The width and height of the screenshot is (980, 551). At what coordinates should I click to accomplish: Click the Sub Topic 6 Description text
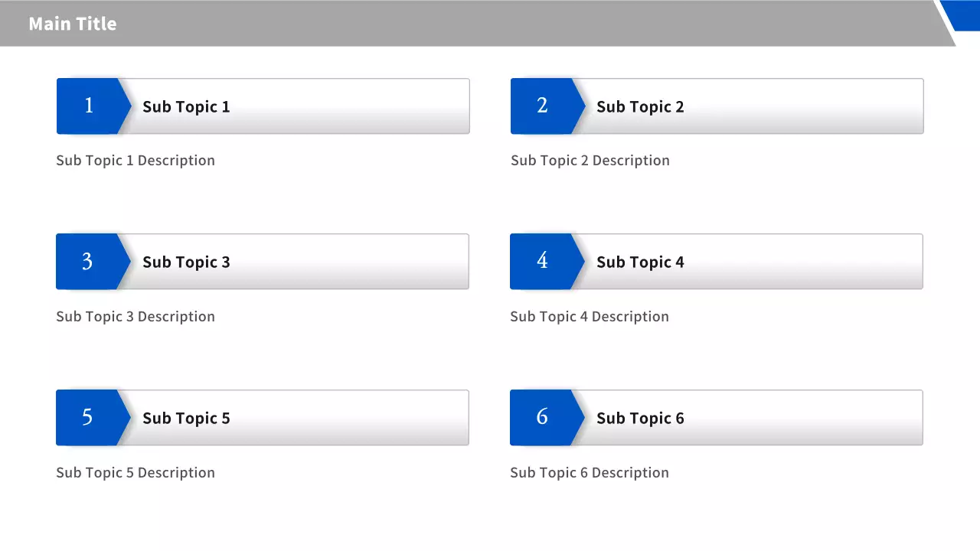(x=590, y=473)
